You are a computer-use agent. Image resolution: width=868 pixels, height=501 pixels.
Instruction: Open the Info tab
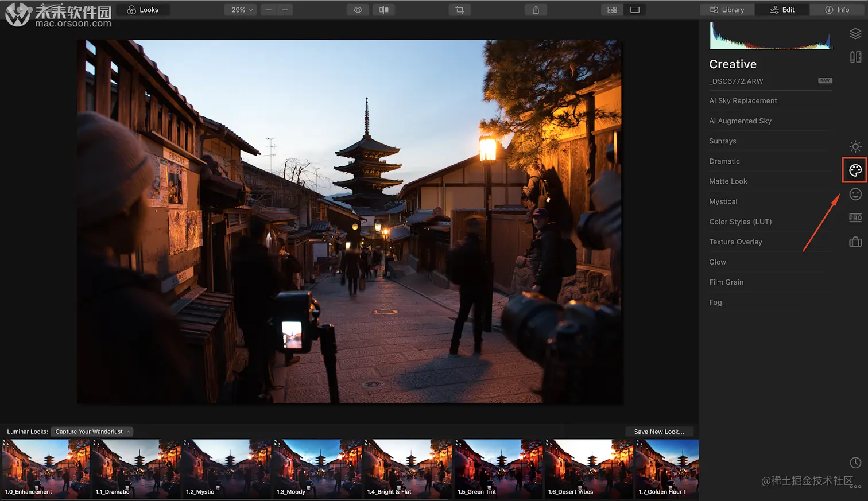(x=837, y=10)
